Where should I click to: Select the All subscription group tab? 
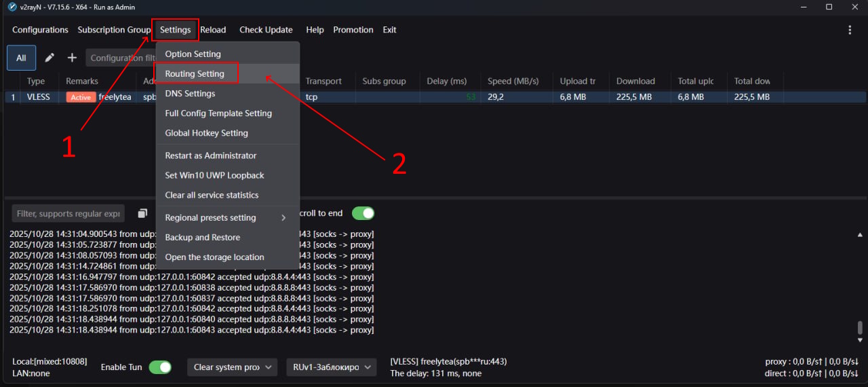21,58
